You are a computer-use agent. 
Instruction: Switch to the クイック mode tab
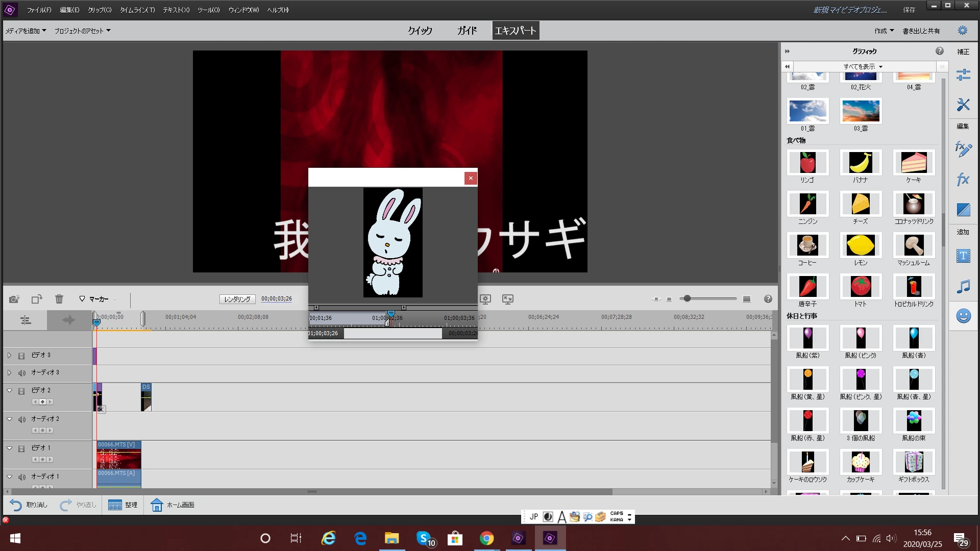click(x=420, y=31)
